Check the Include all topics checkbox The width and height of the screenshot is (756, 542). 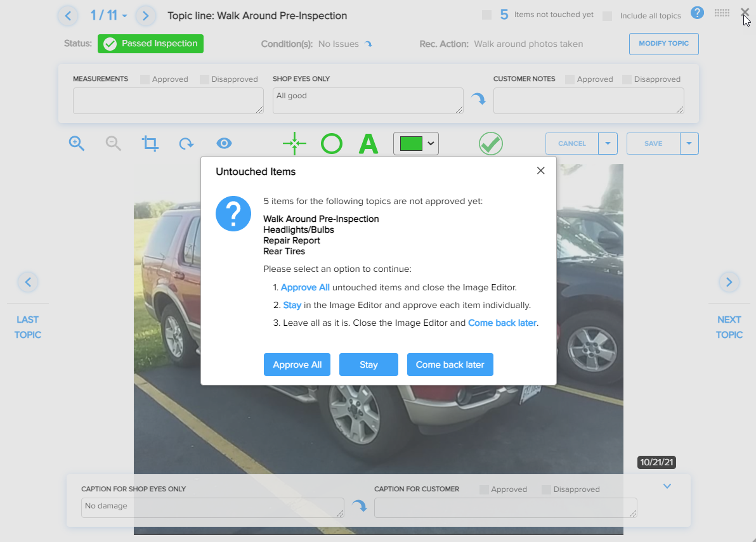(x=608, y=16)
